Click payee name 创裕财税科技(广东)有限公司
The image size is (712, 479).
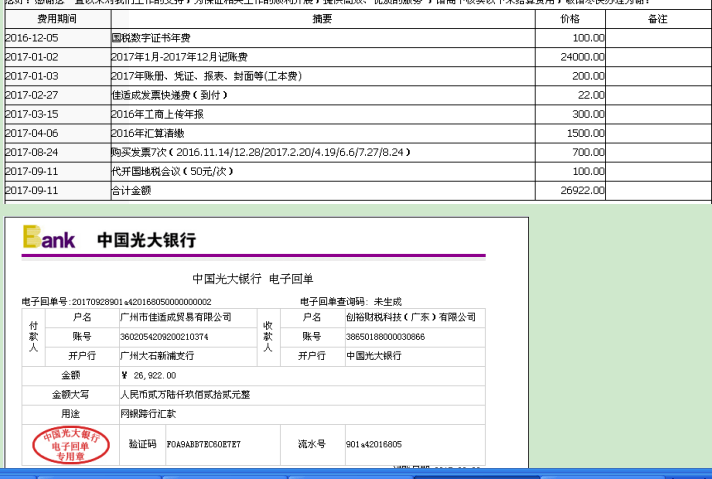[411, 317]
